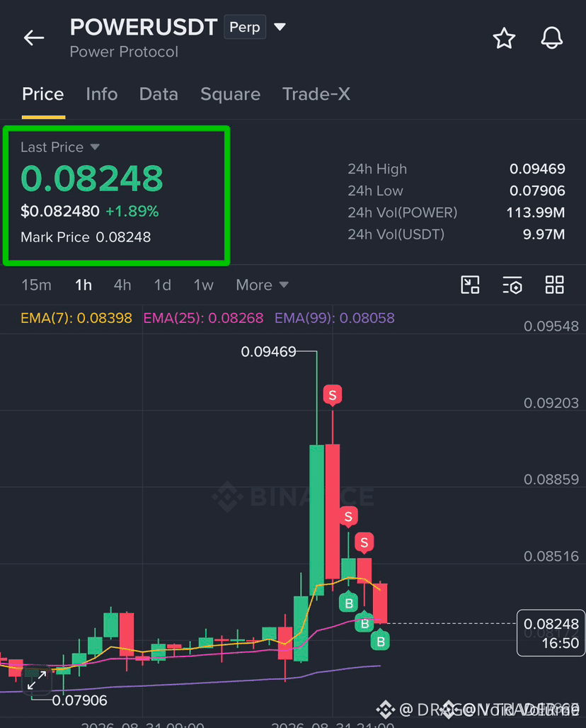Tap the Perp contract badge
Screen dimensions: 586x728
click(x=245, y=27)
